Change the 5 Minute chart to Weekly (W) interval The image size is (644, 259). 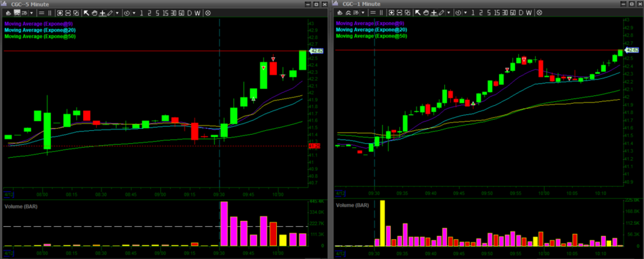pyautogui.click(x=197, y=13)
